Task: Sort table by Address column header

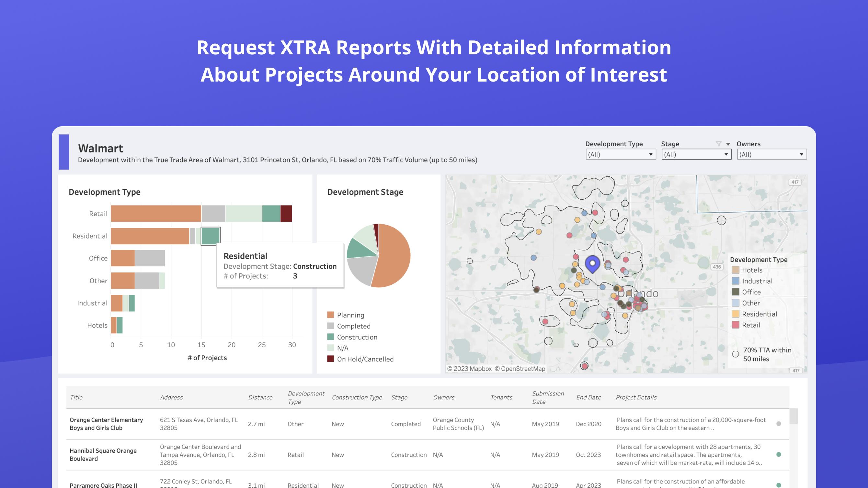Action: (x=172, y=397)
